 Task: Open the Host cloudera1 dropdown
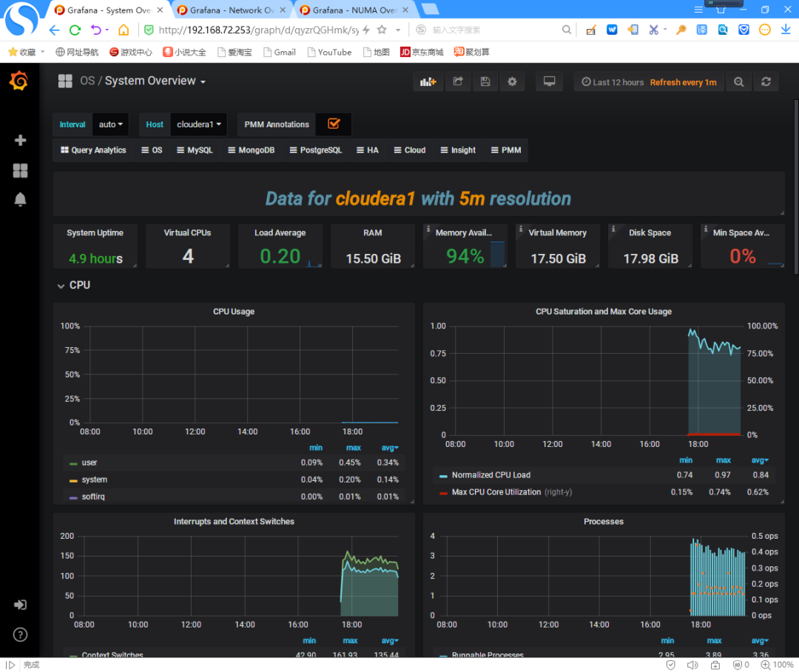199,124
